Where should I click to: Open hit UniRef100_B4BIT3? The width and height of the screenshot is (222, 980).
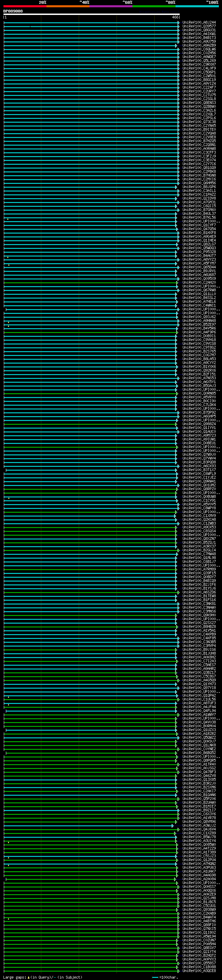(199, 38)
